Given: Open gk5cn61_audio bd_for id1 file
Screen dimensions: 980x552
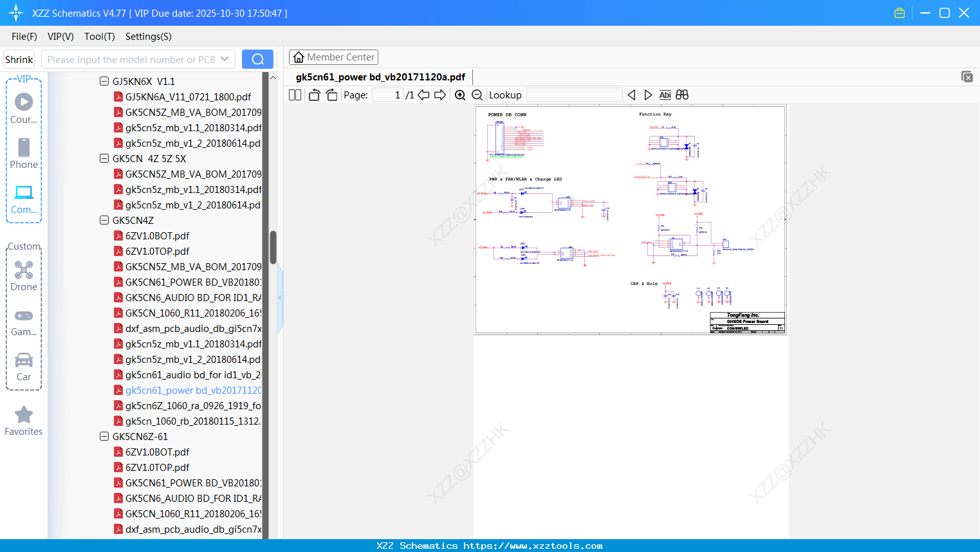Looking at the screenshot, I should 193,375.
